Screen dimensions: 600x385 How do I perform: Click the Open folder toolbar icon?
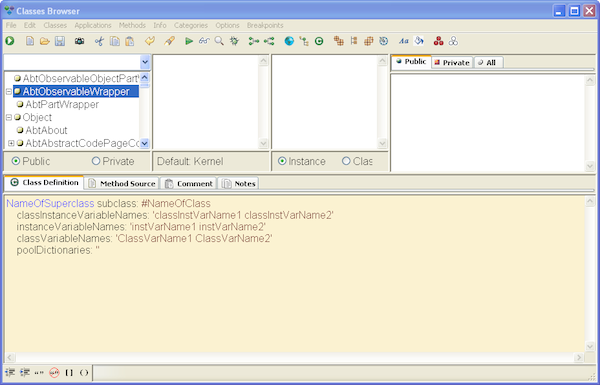45,41
